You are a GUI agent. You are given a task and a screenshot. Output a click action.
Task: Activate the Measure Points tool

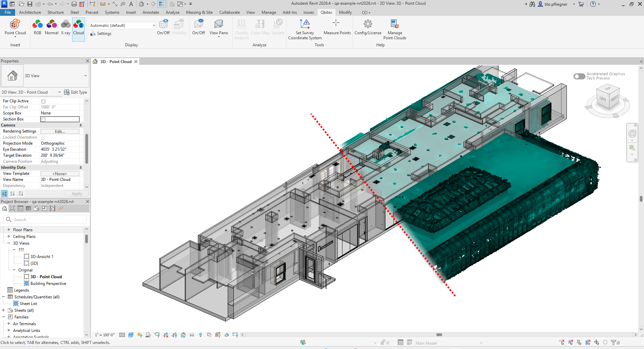pos(337,27)
